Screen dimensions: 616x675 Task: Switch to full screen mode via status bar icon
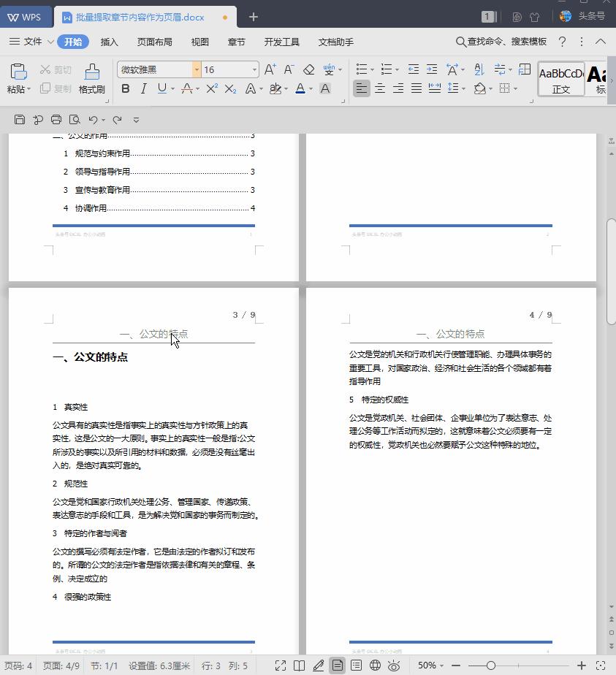(281, 666)
